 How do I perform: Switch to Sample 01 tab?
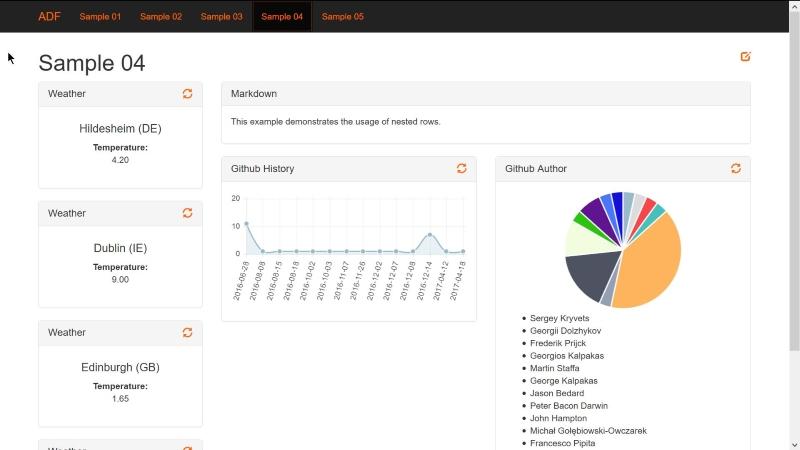100,16
